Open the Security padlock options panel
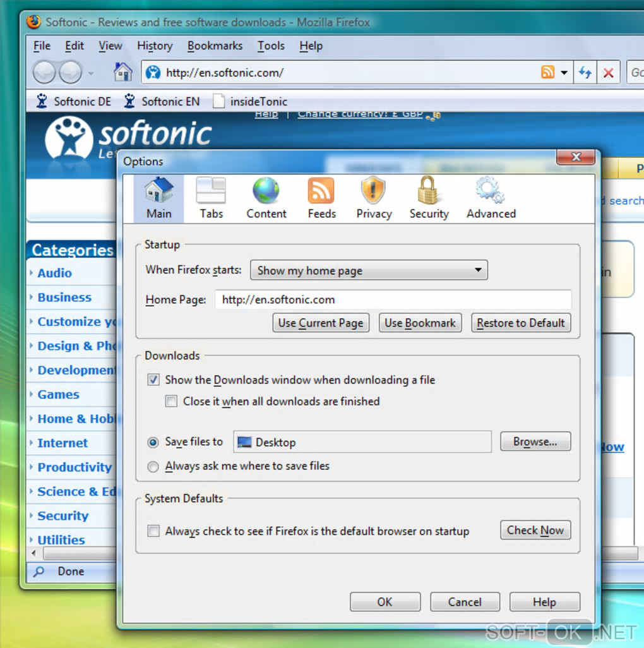644x648 pixels. click(x=429, y=199)
